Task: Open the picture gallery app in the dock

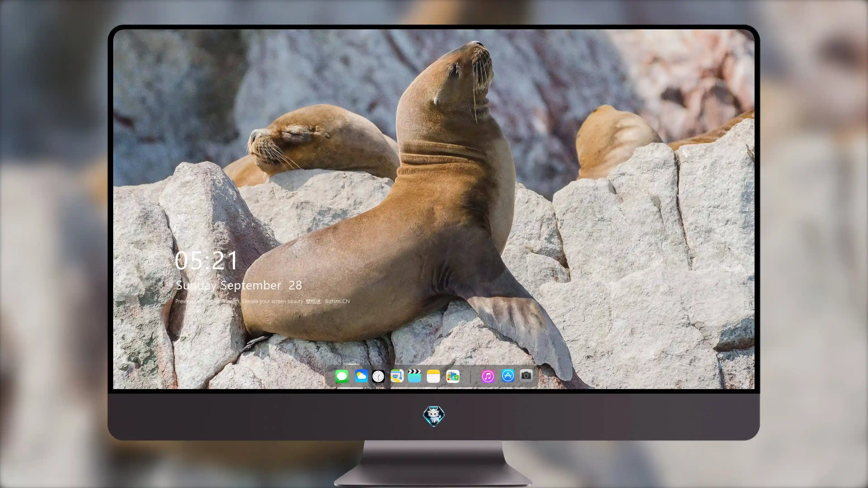Action: point(453,376)
